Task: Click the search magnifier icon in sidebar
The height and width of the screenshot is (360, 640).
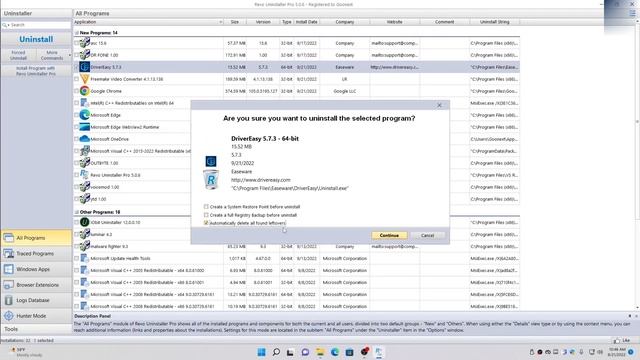Action: (x=5, y=25)
